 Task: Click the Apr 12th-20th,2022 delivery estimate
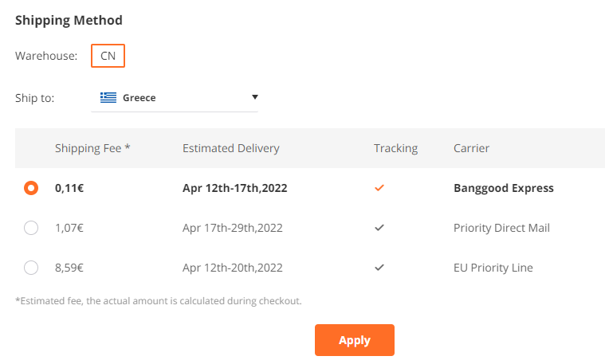pyautogui.click(x=233, y=268)
